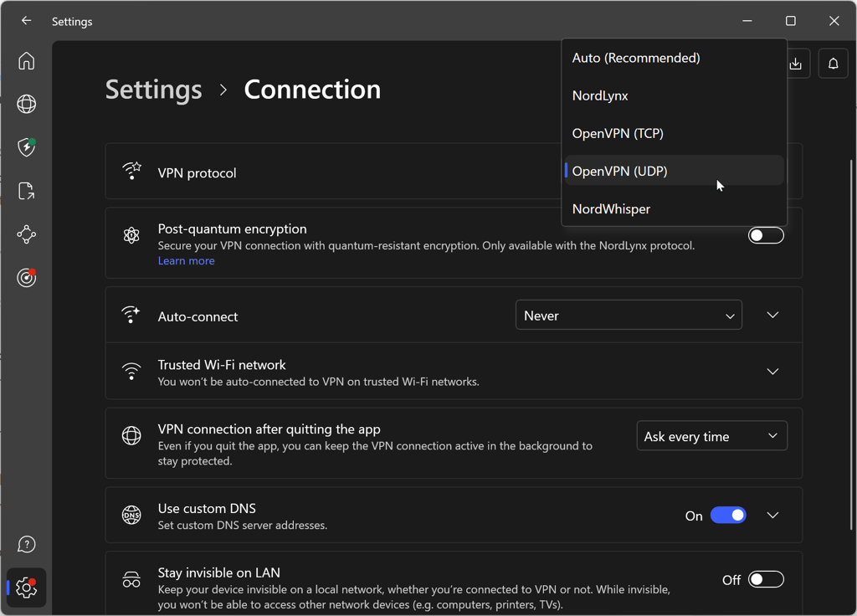
Task: Open settings gear icon in sidebar
Action: [26, 588]
